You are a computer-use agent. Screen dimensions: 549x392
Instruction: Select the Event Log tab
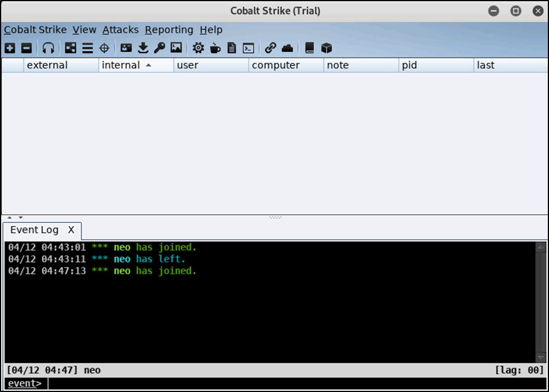pyautogui.click(x=34, y=230)
